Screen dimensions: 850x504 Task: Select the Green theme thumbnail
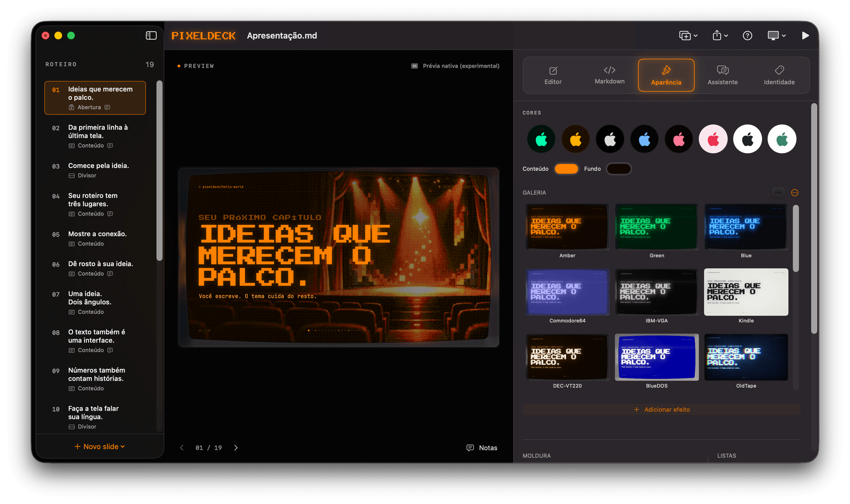(x=657, y=227)
